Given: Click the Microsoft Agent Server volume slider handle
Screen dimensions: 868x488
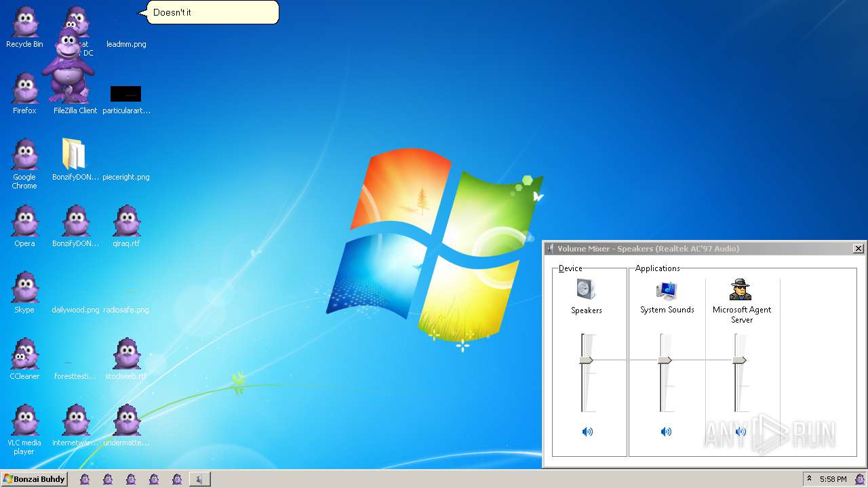Looking at the screenshot, I should (x=740, y=360).
